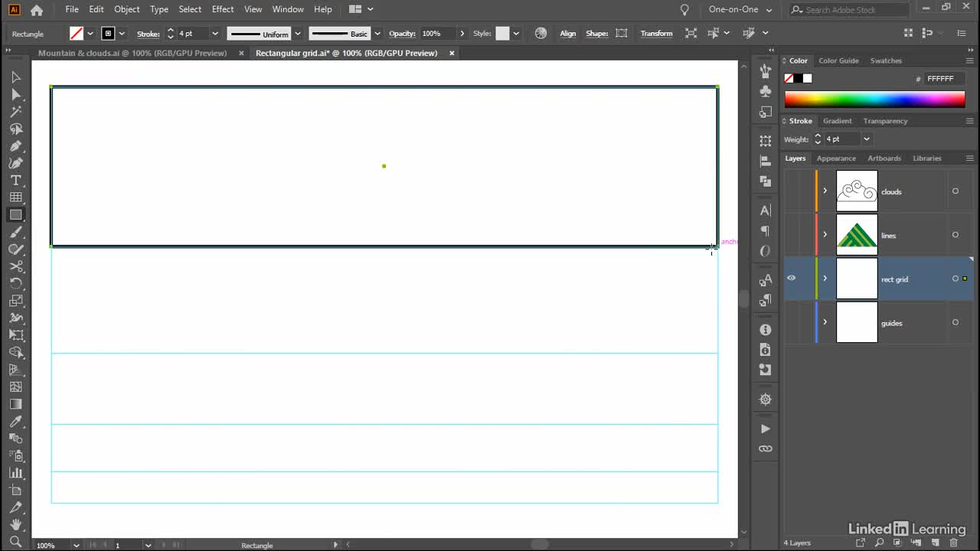Select the Type tool
Image resolution: width=980 pixels, height=551 pixels.
click(x=15, y=181)
